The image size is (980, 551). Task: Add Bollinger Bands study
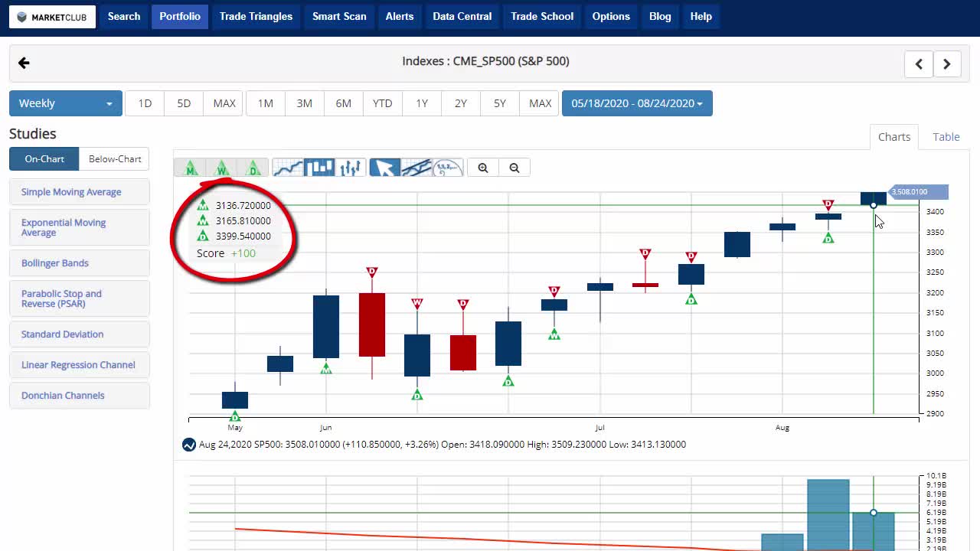[x=80, y=263]
